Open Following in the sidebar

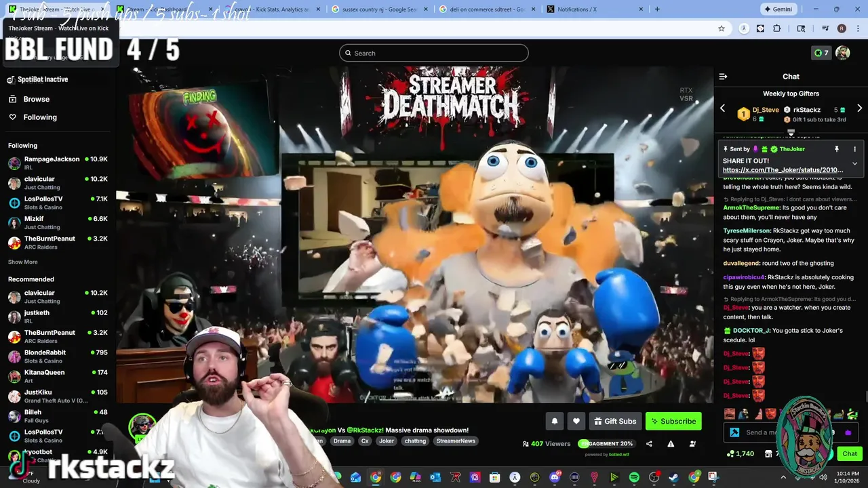point(33,117)
